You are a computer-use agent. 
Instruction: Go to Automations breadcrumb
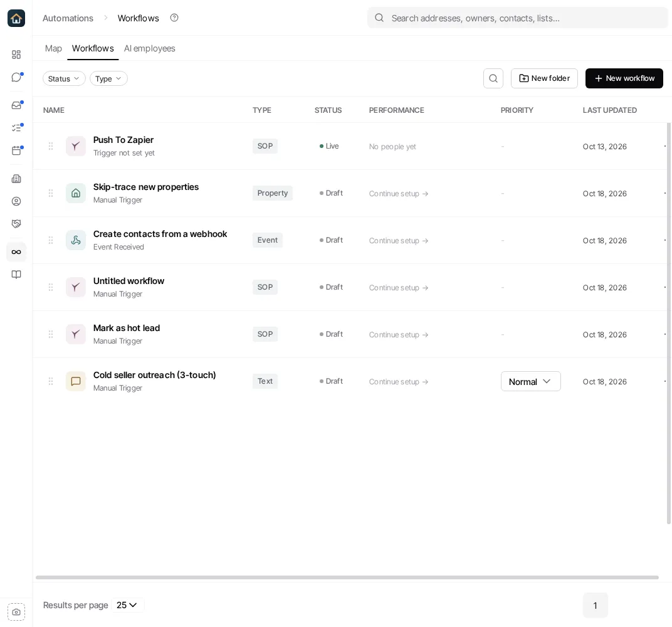pos(68,18)
